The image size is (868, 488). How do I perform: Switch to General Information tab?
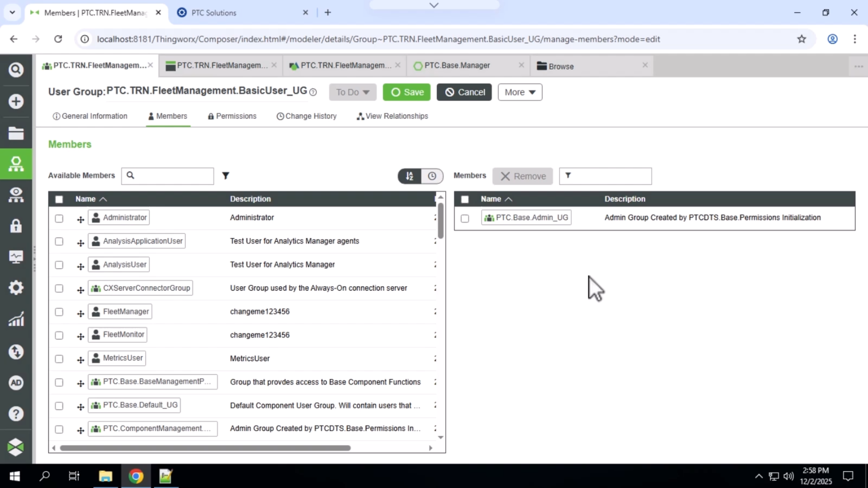(x=90, y=116)
